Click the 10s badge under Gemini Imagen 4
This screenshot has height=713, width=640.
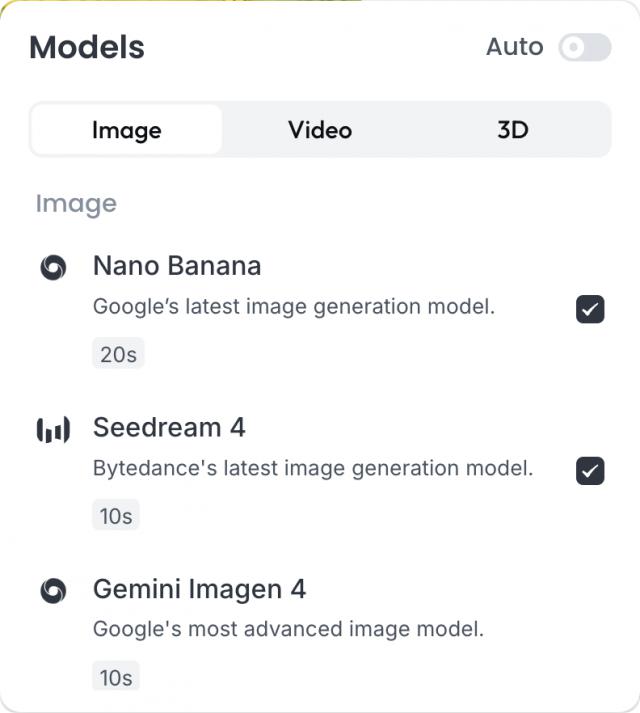coord(116,677)
